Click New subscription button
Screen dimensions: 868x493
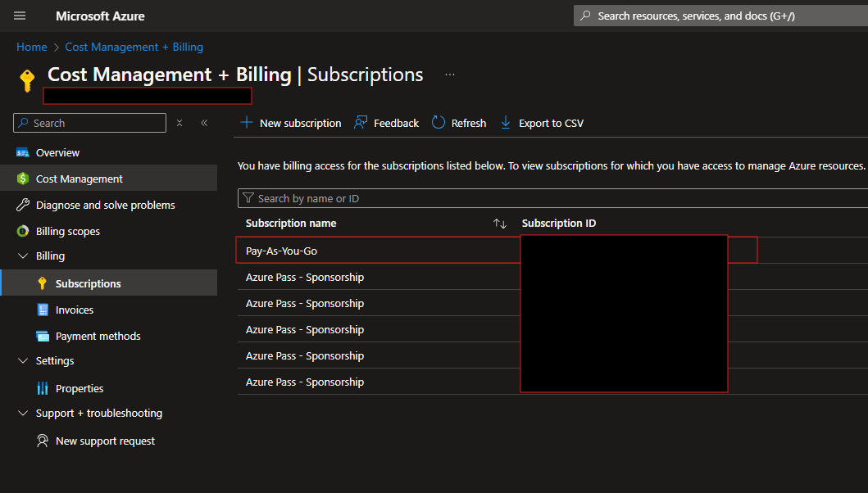click(x=291, y=123)
